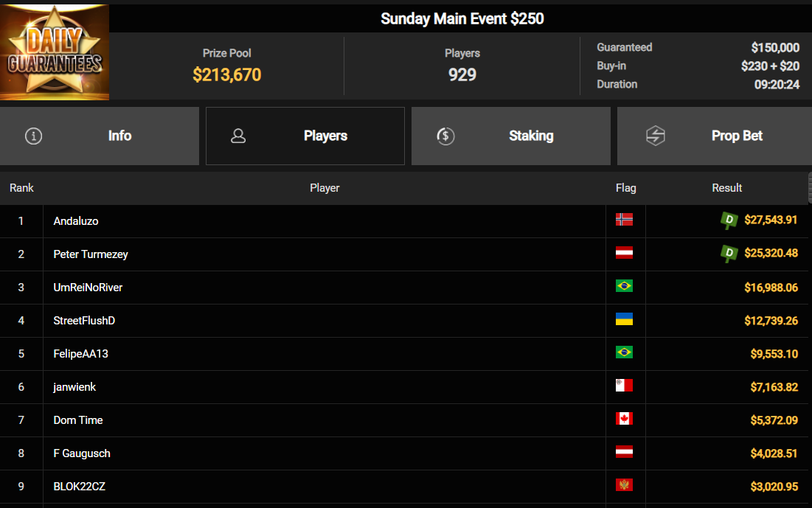Sort the table by Rank column
This screenshot has height=508, width=812.
click(21, 188)
